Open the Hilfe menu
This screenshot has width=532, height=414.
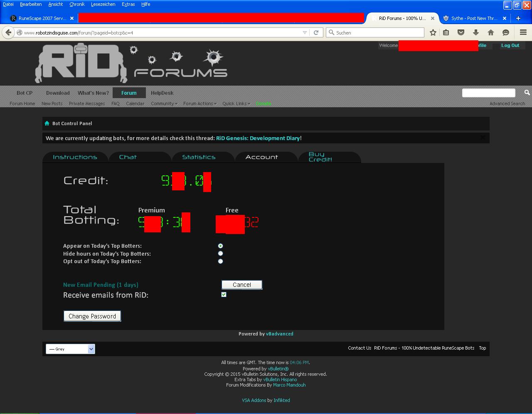click(145, 4)
